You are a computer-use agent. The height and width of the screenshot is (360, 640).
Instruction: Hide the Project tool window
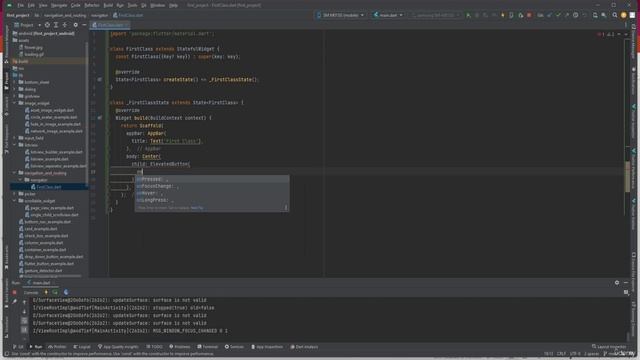pos(84,25)
